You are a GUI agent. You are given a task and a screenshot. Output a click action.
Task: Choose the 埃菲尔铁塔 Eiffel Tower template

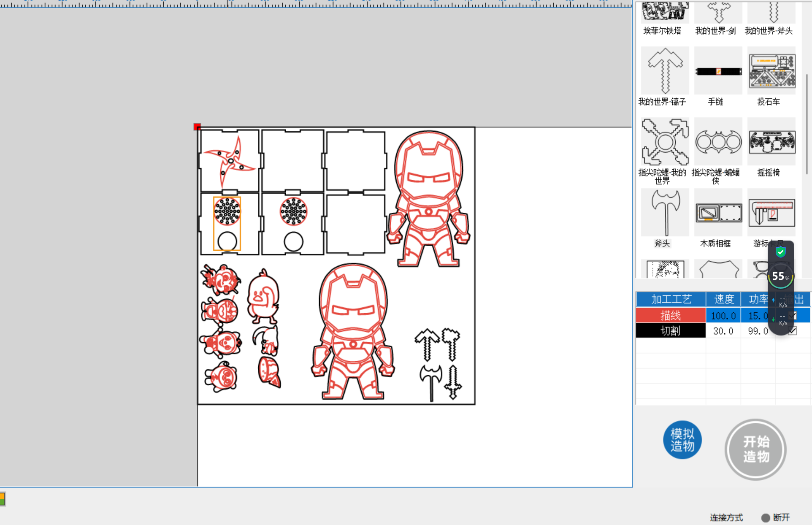tap(665, 13)
